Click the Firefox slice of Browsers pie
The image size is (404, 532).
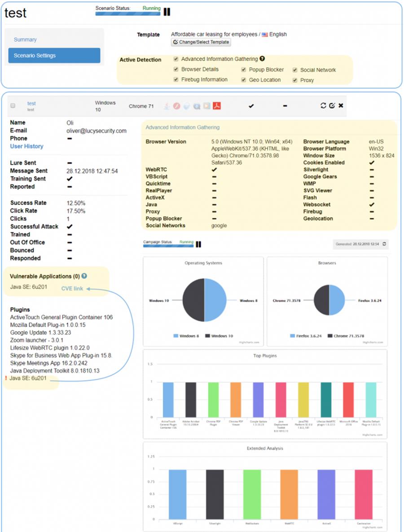coord(337,300)
